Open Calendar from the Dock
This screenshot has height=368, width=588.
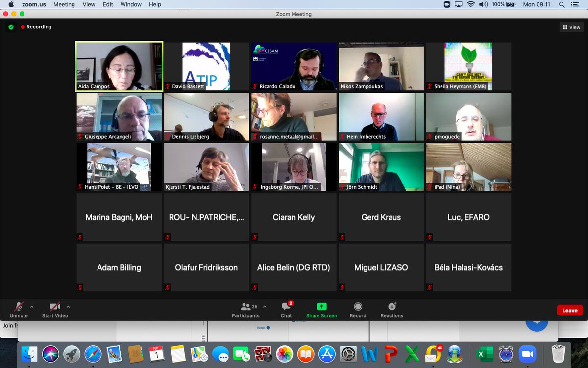[x=156, y=353]
